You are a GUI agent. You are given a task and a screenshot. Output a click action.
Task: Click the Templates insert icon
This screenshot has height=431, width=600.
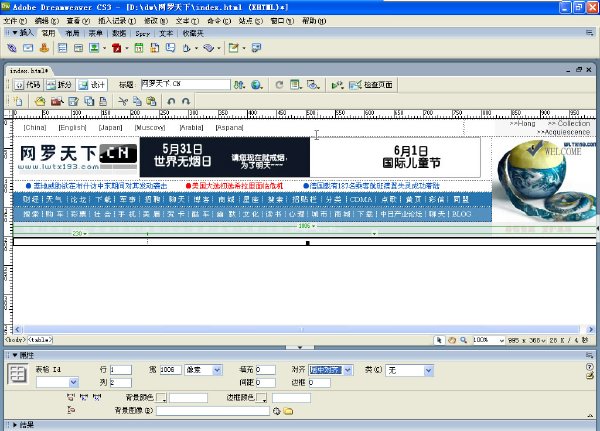(233, 48)
